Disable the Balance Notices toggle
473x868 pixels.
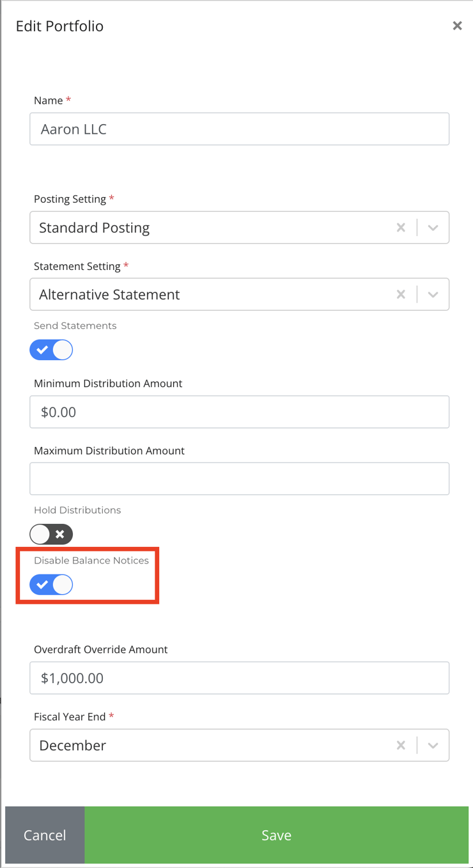click(x=51, y=584)
